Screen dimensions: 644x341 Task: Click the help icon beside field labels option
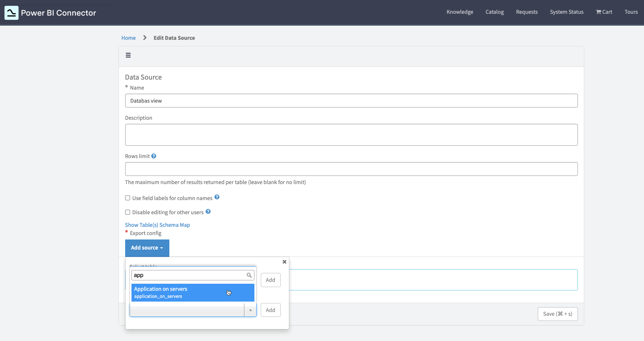tap(217, 197)
